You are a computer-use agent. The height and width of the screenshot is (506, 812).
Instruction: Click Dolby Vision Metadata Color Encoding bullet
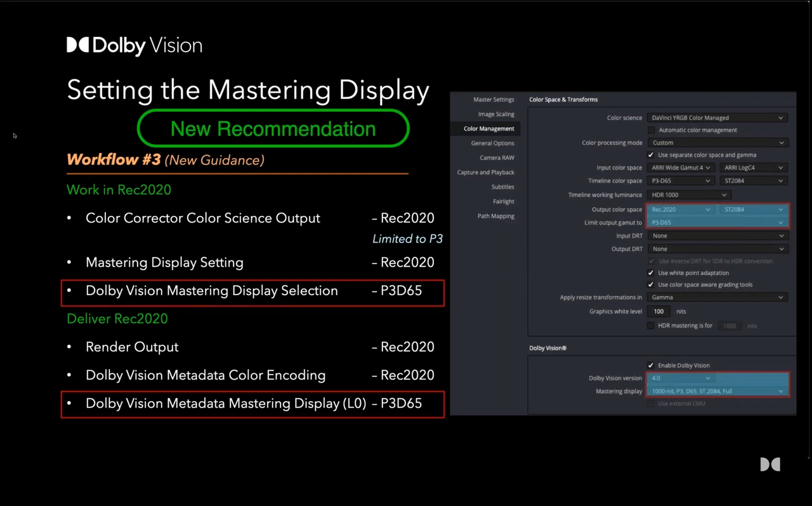click(206, 375)
